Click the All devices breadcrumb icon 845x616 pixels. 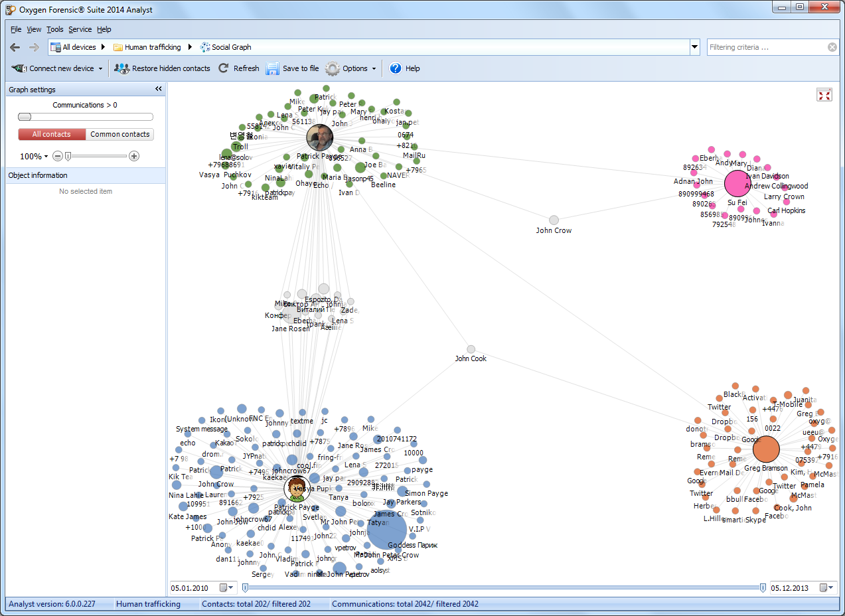(56, 47)
